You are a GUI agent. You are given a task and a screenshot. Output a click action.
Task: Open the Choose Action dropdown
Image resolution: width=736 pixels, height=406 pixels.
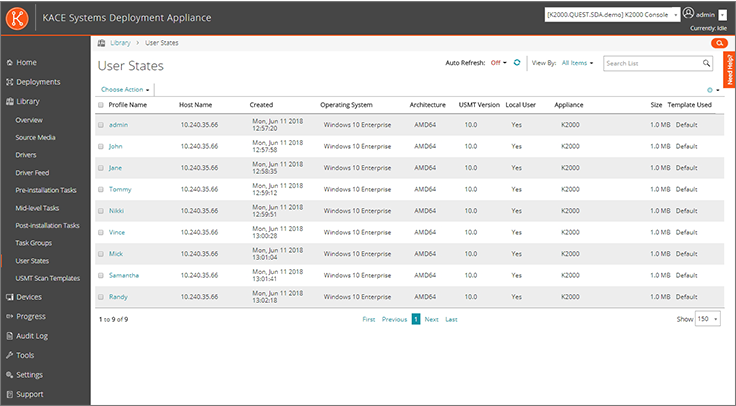pyautogui.click(x=125, y=90)
